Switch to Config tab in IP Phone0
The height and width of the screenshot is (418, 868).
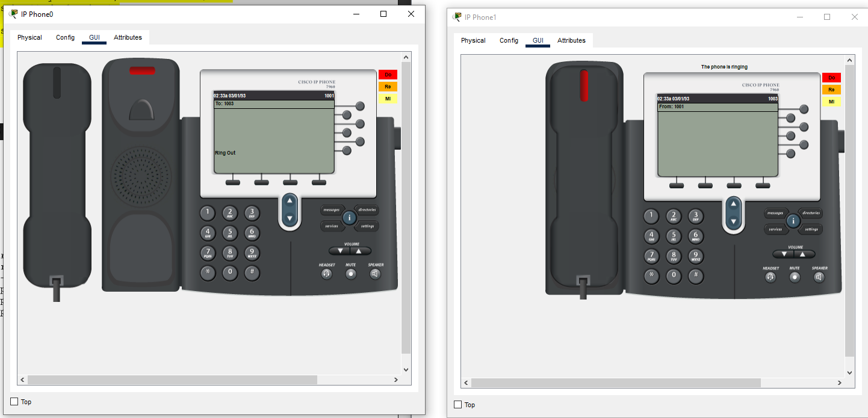tap(65, 37)
